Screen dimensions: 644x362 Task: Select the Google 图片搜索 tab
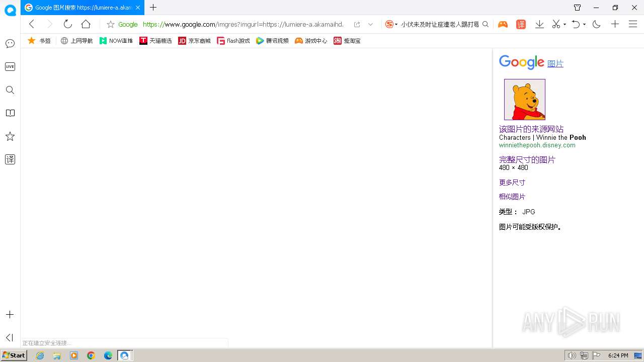click(x=83, y=8)
